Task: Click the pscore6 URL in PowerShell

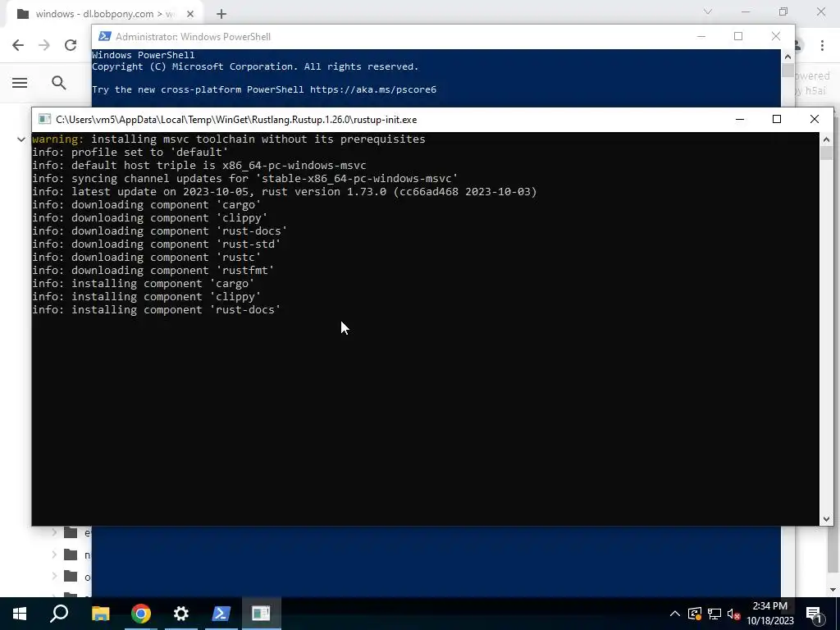Action: click(x=373, y=89)
